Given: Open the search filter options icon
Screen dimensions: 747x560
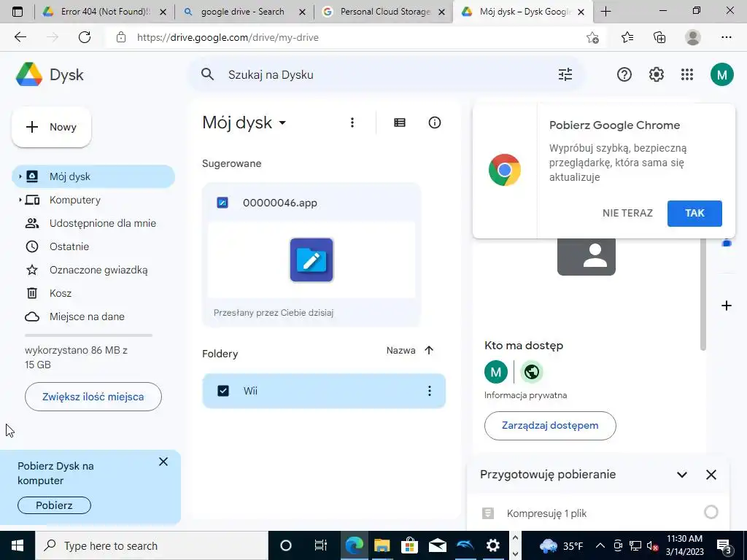Looking at the screenshot, I should click(x=565, y=74).
